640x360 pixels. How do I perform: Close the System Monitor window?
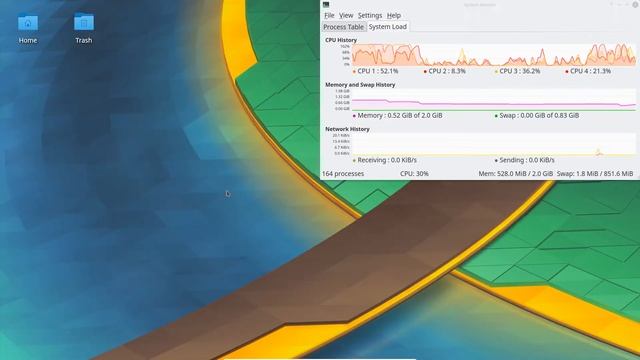[636, 4]
